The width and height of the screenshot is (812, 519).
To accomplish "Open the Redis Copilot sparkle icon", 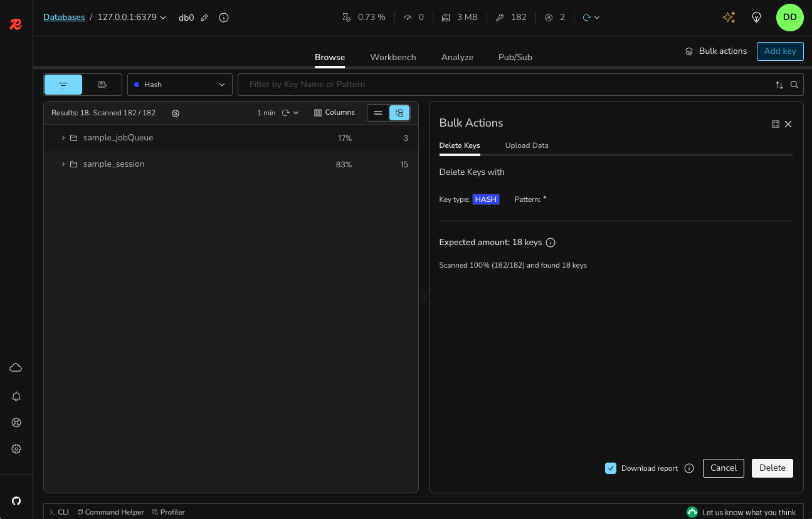I will [x=729, y=18].
